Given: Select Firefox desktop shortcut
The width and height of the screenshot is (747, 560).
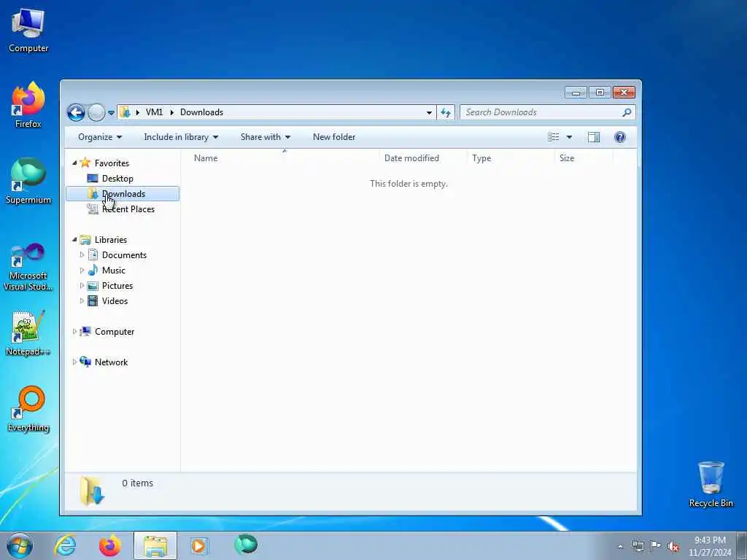Looking at the screenshot, I should (28, 105).
